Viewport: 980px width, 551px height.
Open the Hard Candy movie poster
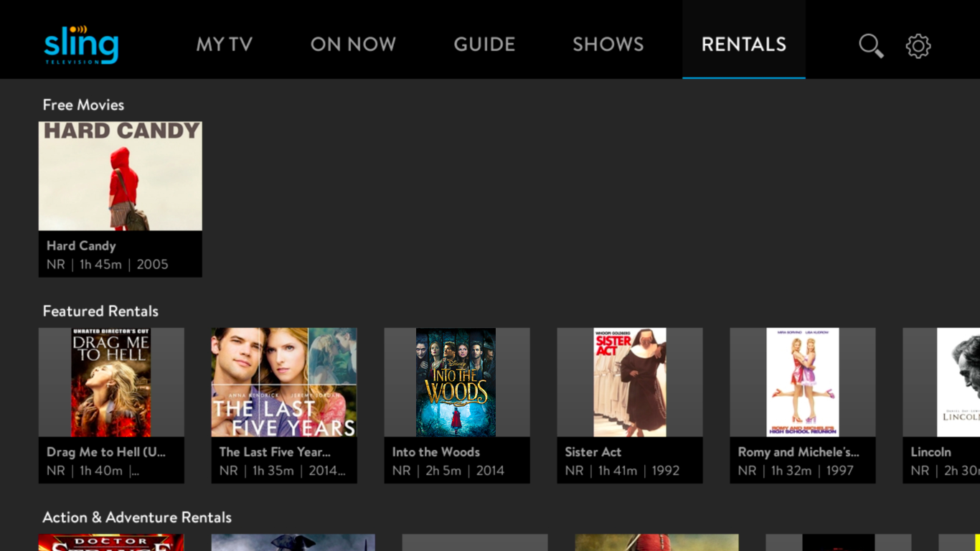(121, 176)
